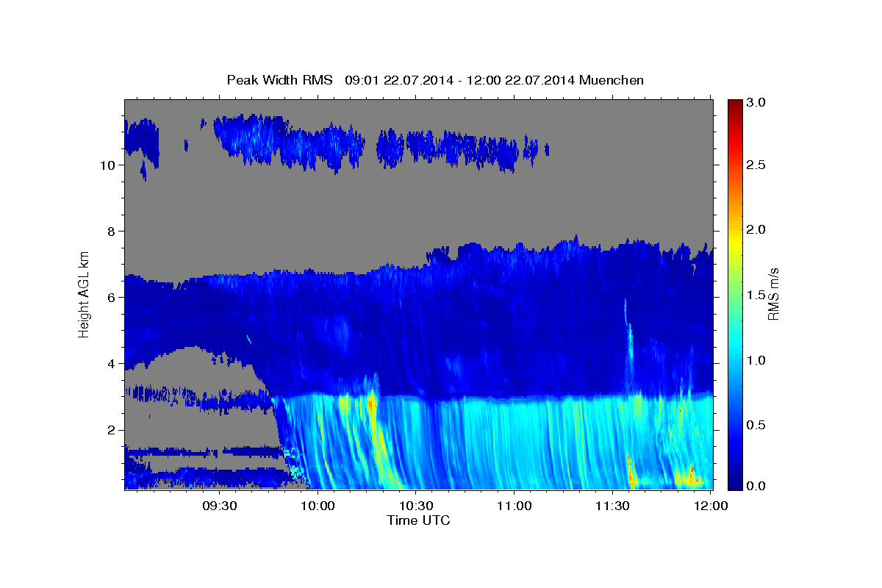Click the 11:30 time tick label

[x=612, y=506]
